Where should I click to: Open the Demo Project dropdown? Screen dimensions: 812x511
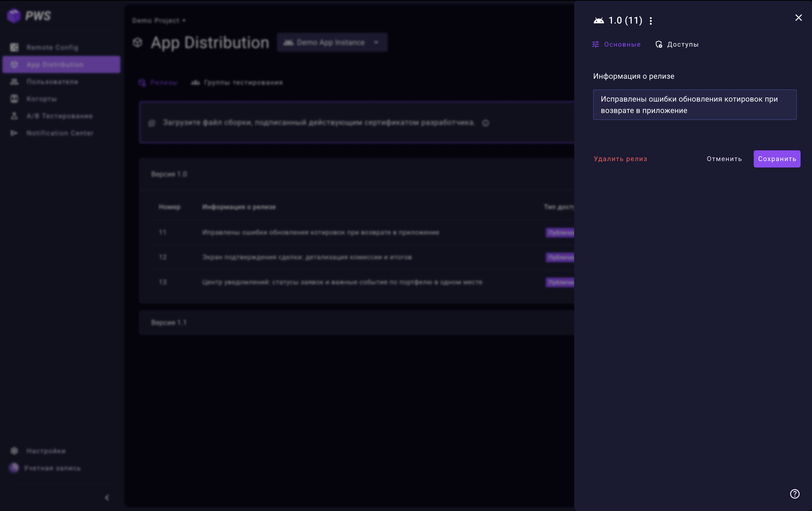159,20
